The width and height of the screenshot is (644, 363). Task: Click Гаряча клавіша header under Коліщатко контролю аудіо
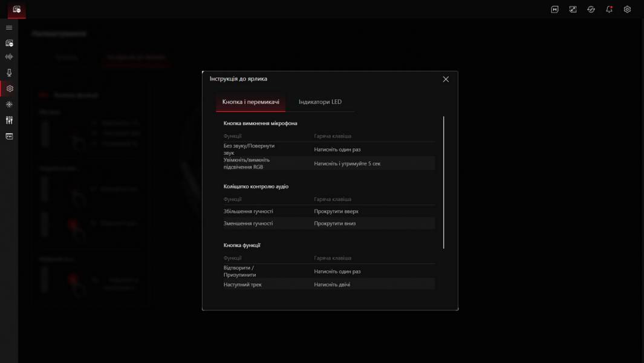(x=332, y=200)
